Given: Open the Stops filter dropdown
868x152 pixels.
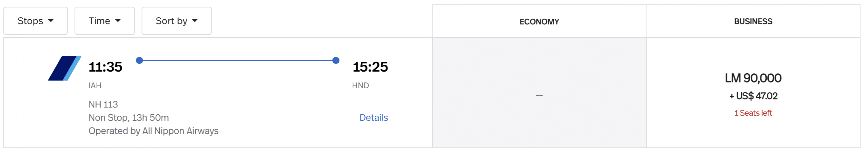Looking at the screenshot, I should coord(36,21).
